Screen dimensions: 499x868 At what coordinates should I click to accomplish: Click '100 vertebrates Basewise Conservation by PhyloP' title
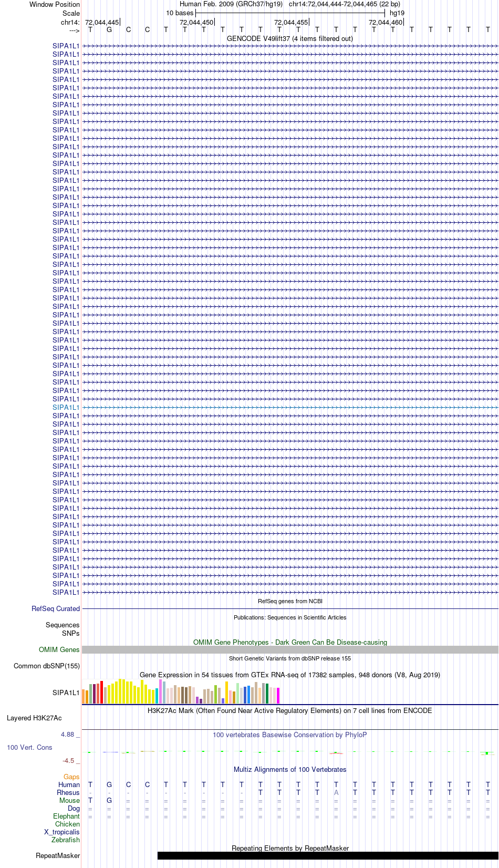(290, 735)
